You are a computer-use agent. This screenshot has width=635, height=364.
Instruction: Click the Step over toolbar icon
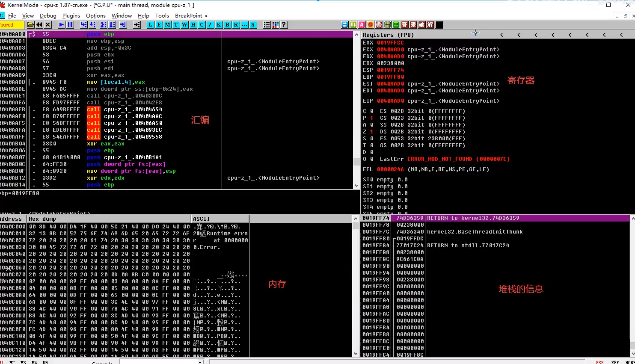point(92,25)
